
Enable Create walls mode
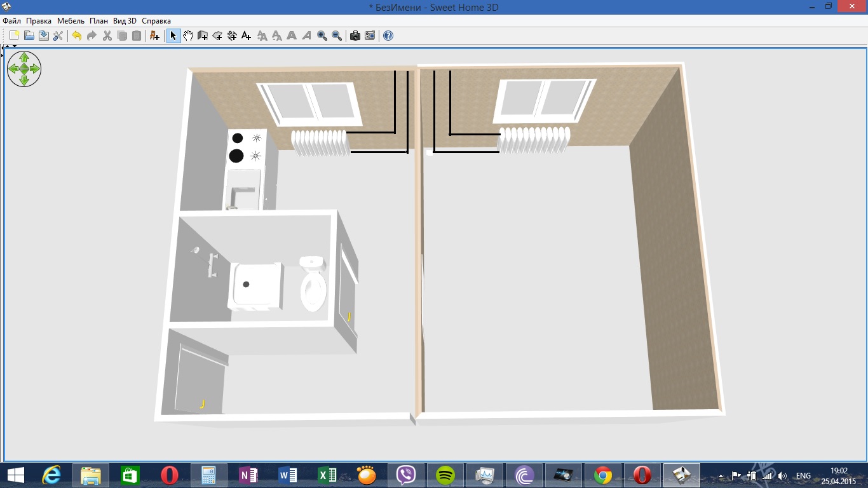coord(203,36)
